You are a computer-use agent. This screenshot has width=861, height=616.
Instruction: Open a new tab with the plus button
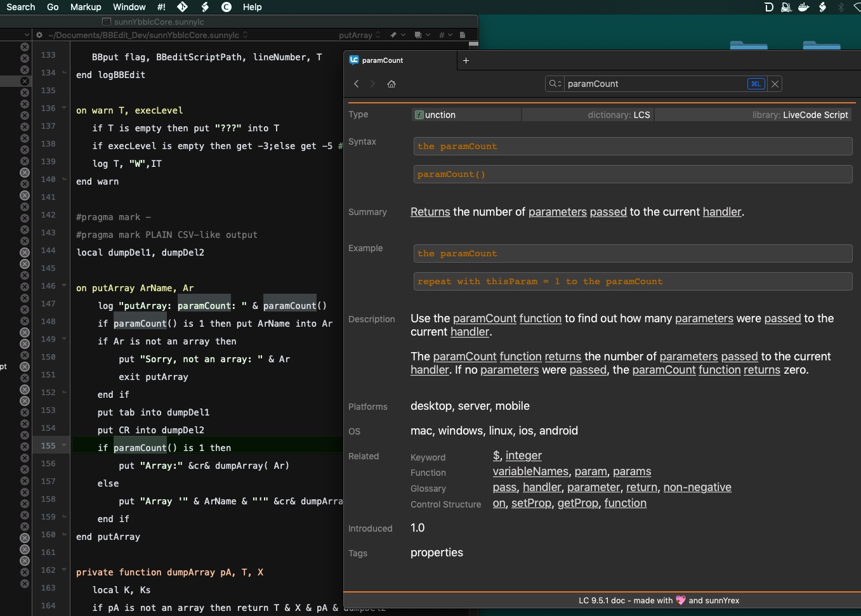[x=466, y=60]
